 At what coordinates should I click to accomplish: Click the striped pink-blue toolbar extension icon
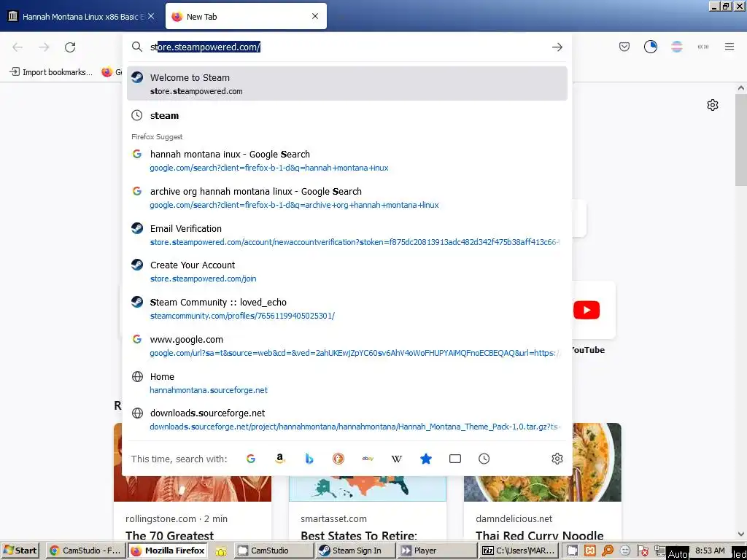coord(676,47)
